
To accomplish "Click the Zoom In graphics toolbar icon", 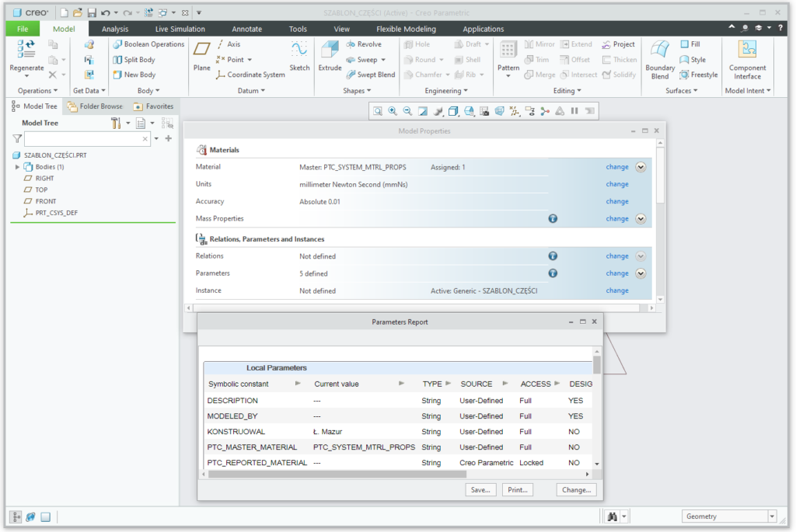I will [x=393, y=111].
